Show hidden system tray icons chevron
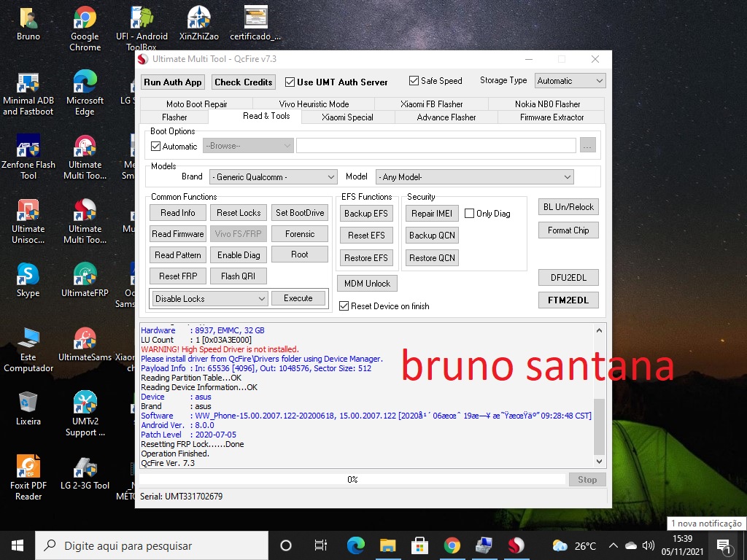The height and width of the screenshot is (560, 747). [x=614, y=545]
